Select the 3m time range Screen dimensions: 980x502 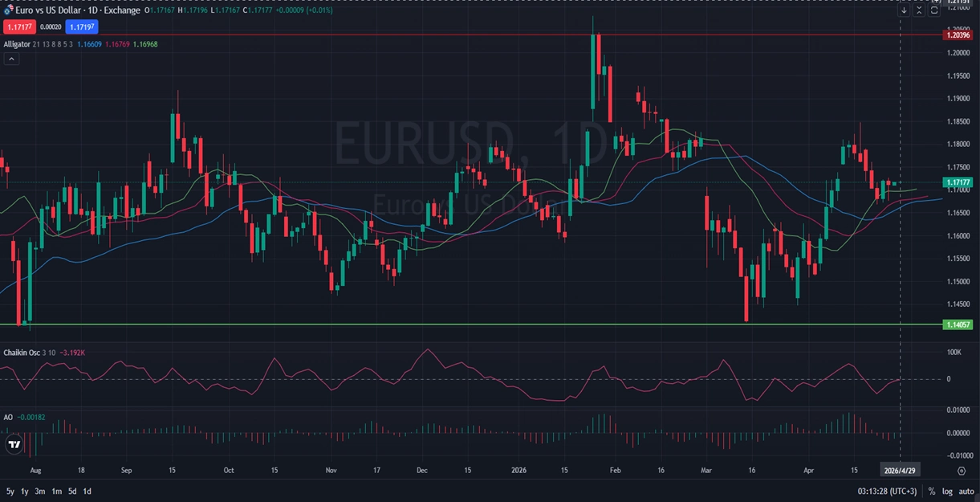(x=40, y=491)
